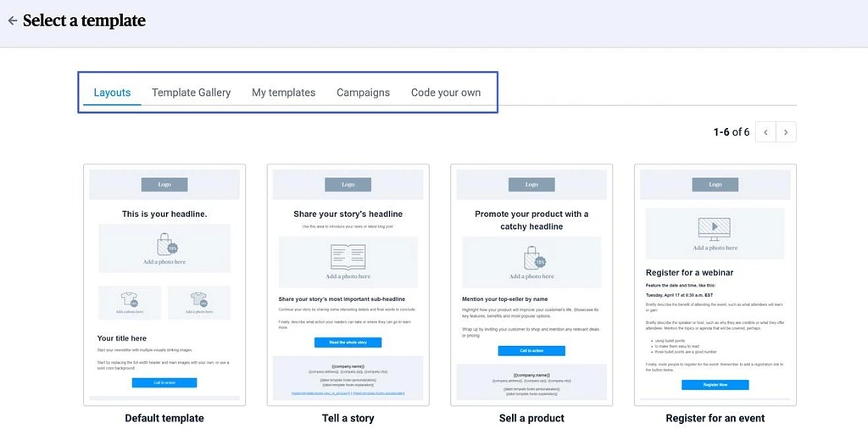Click the open book icon in Tell a story
Image resolution: width=868 pixels, height=446 pixels.
click(348, 258)
